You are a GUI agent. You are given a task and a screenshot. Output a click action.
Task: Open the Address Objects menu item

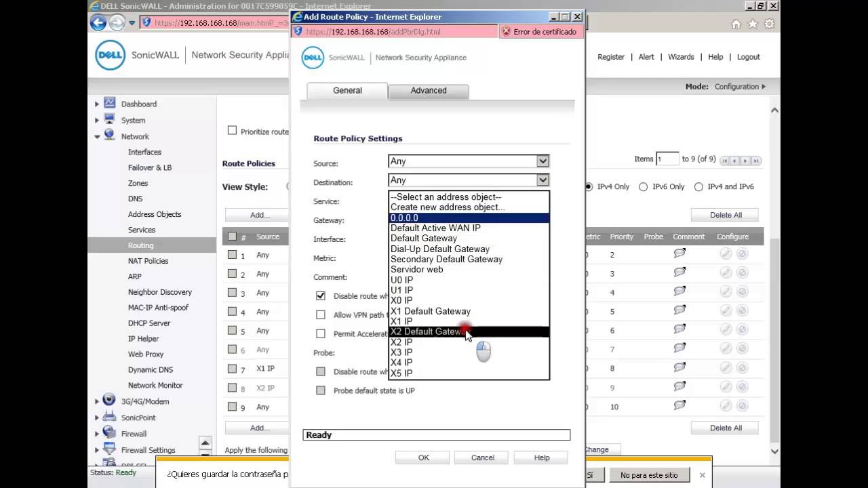point(155,214)
